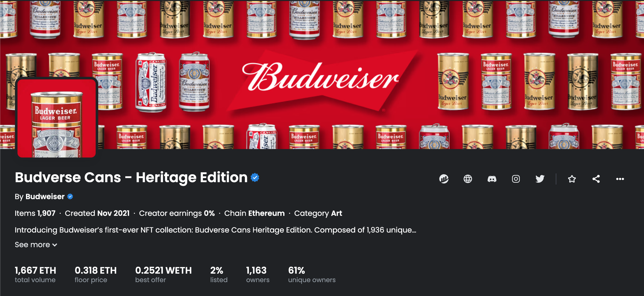The image size is (644, 296).
Task: Expand description with See more
Action: pyautogui.click(x=36, y=245)
